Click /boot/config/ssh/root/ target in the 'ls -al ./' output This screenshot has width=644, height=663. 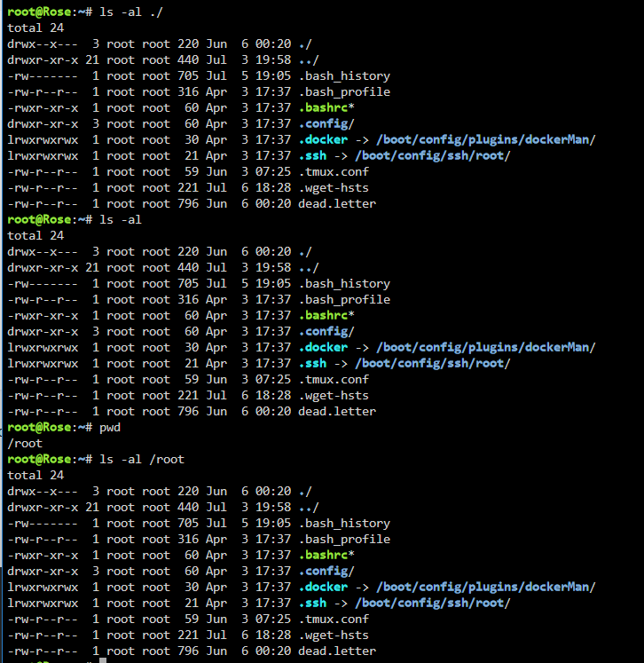433,156
